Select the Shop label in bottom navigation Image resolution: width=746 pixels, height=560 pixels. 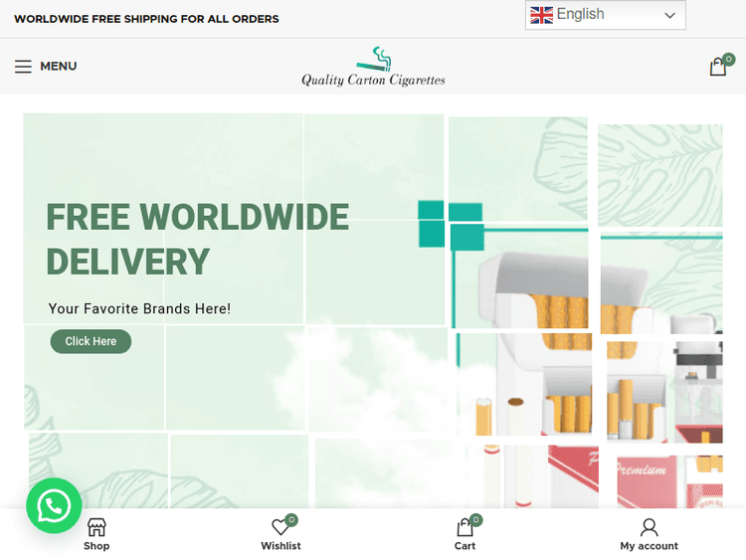click(x=96, y=546)
